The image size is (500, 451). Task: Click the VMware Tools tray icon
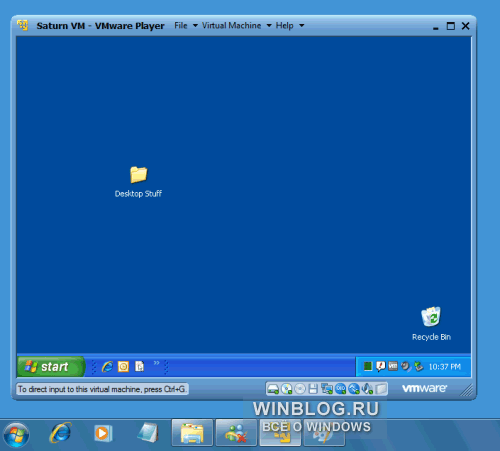click(393, 366)
